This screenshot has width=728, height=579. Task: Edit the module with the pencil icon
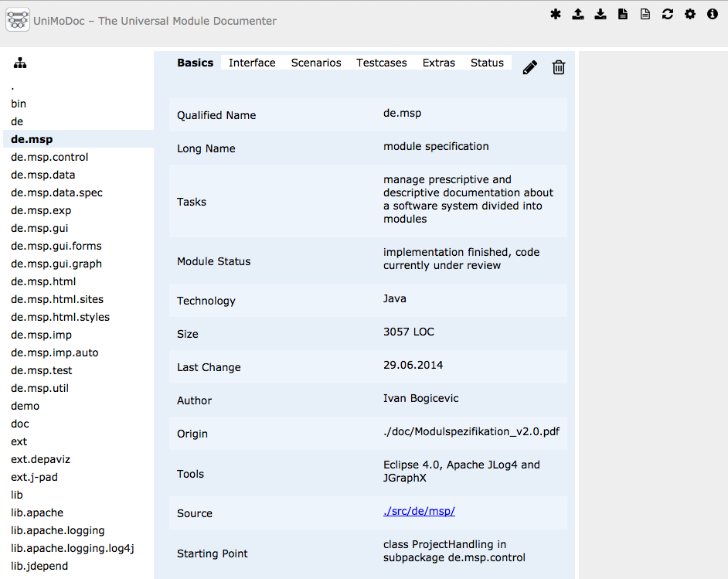529,67
